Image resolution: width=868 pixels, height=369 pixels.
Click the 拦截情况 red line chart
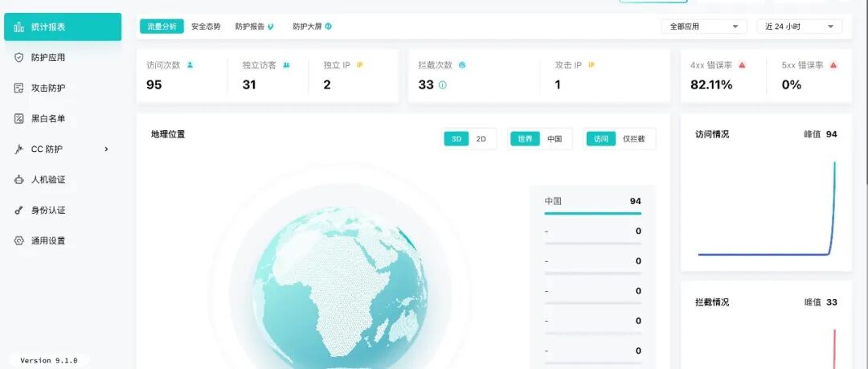tap(834, 349)
